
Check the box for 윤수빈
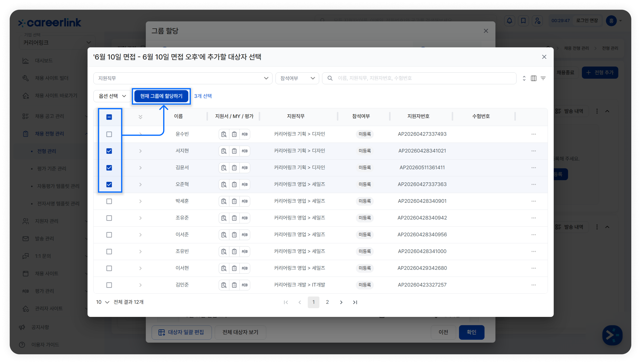coord(109,134)
